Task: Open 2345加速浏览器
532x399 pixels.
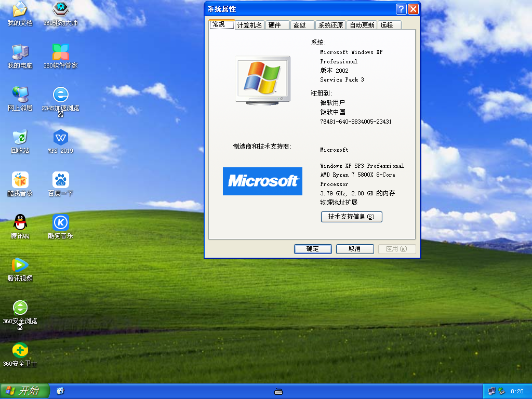Action: (60, 96)
